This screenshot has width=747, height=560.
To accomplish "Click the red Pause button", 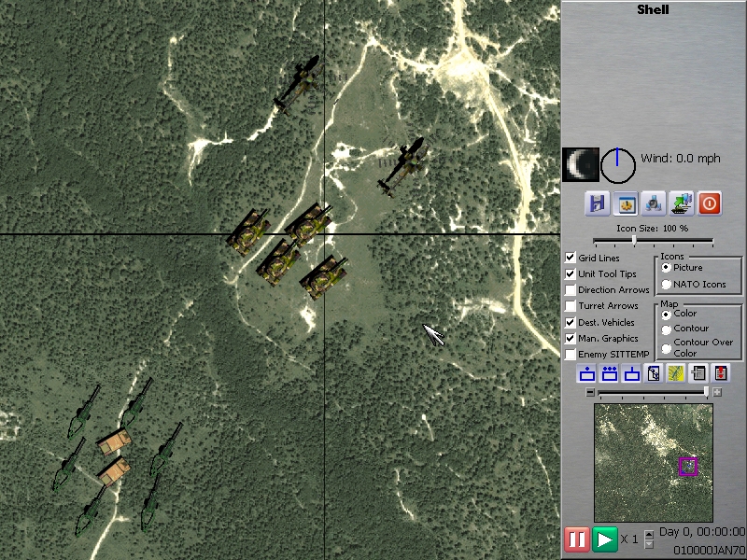I will pos(578,539).
